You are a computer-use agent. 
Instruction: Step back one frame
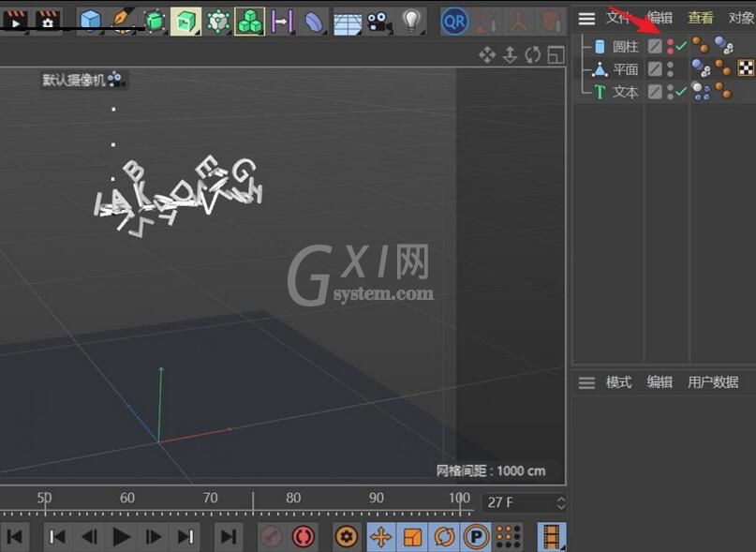click(x=89, y=537)
